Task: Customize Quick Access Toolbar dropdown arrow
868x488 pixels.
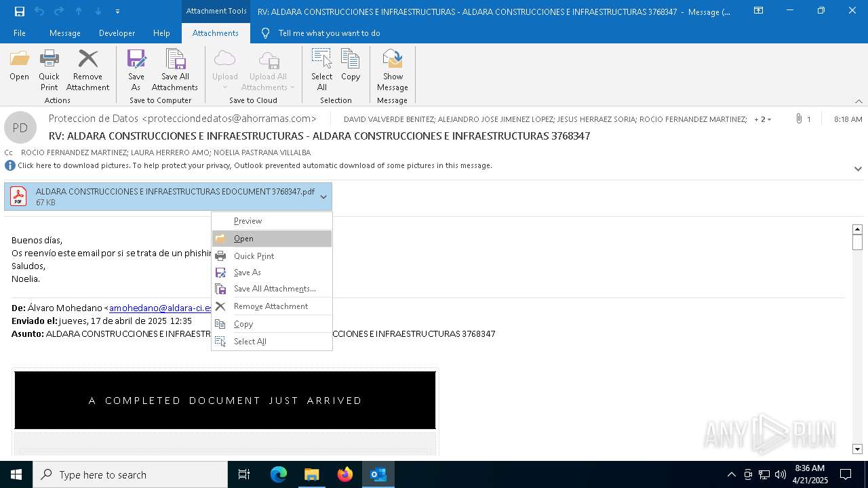Action: coord(118,11)
